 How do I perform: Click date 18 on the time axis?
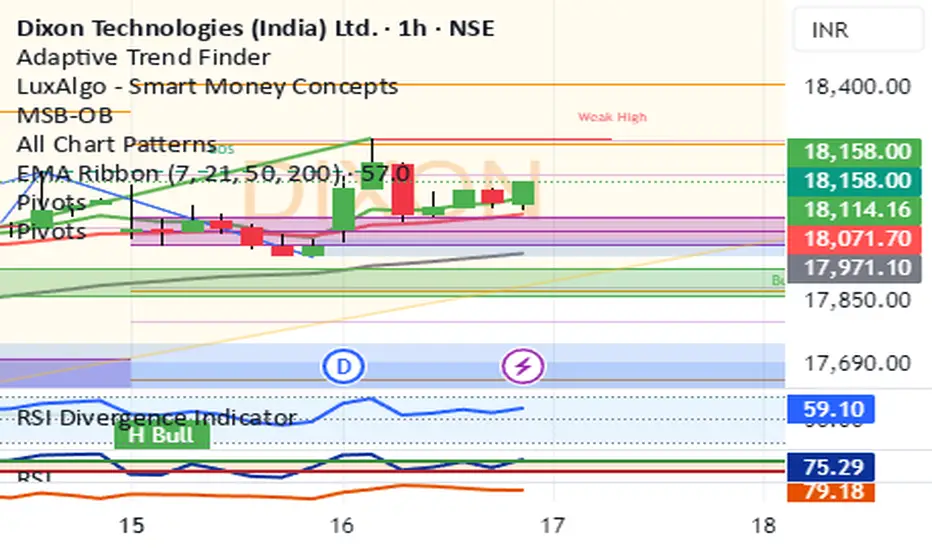(x=763, y=526)
